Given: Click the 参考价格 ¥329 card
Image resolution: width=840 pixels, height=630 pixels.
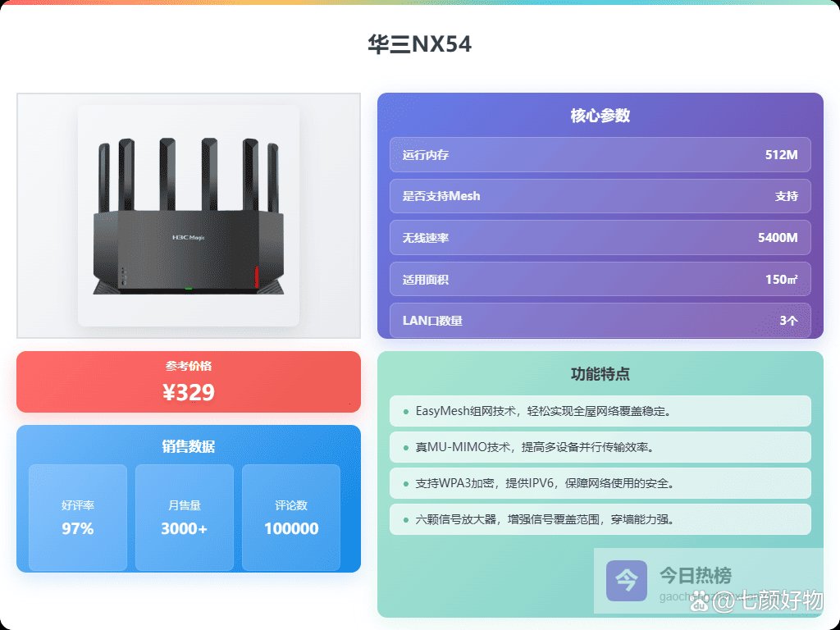Looking at the screenshot, I should coord(189,381).
